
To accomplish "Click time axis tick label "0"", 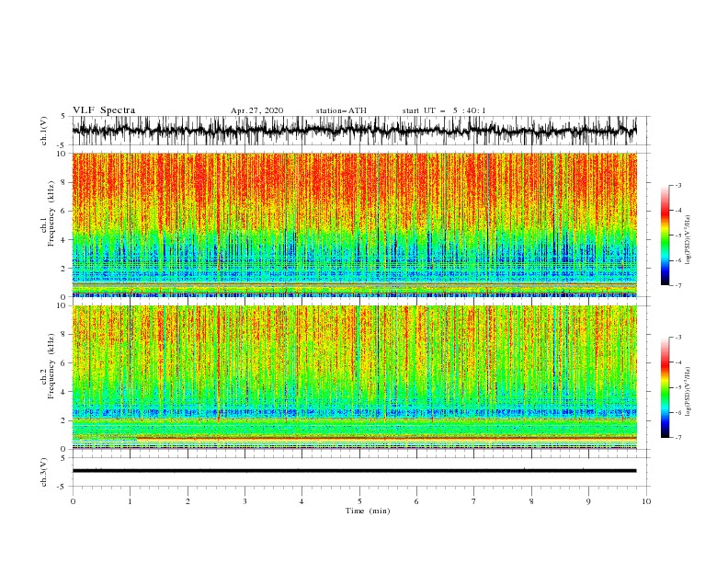I will coord(73,501).
